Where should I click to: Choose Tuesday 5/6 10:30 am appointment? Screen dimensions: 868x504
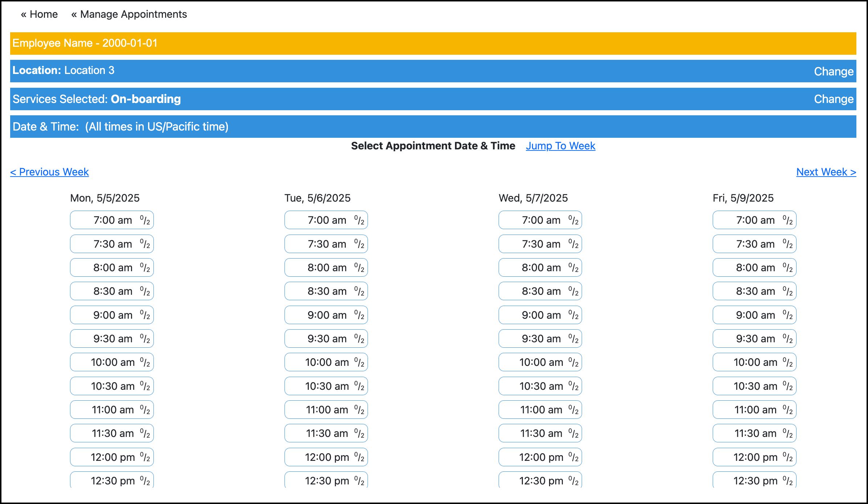[326, 386]
